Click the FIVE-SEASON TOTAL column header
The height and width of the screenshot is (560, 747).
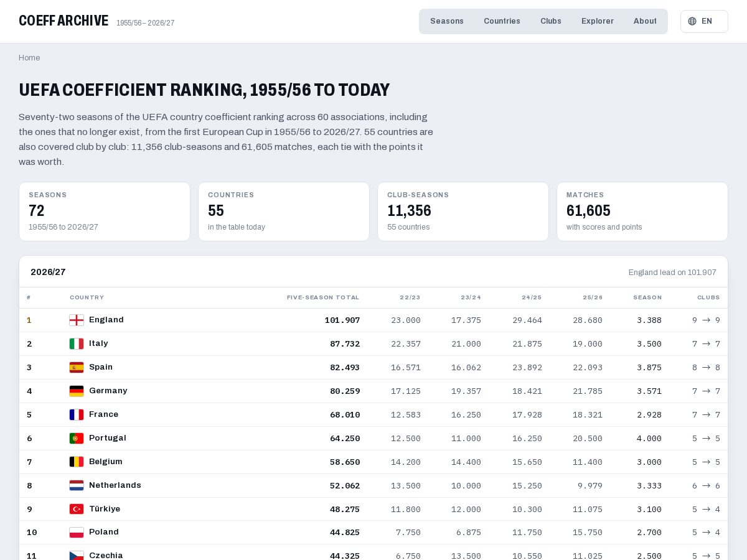pyautogui.click(x=323, y=297)
